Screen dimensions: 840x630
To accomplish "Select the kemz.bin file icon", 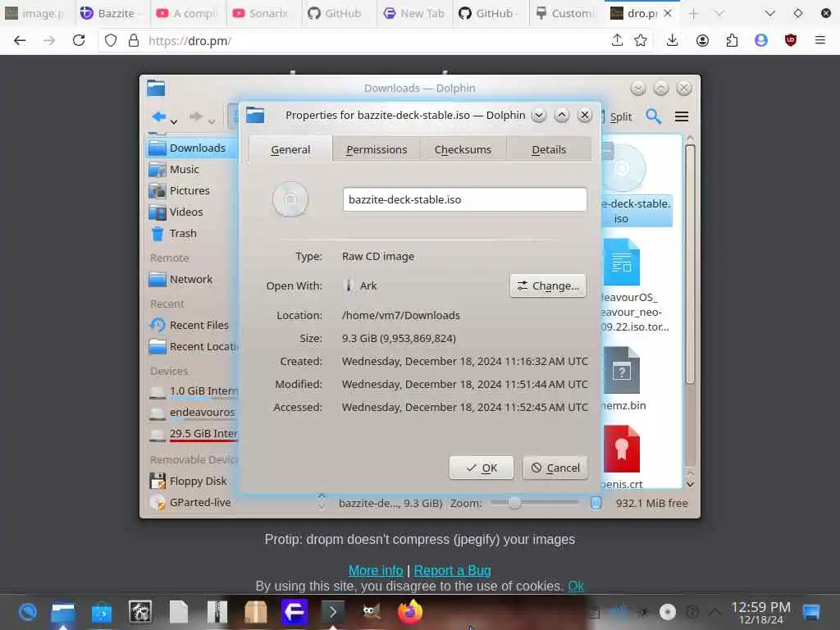I will pos(621,370).
